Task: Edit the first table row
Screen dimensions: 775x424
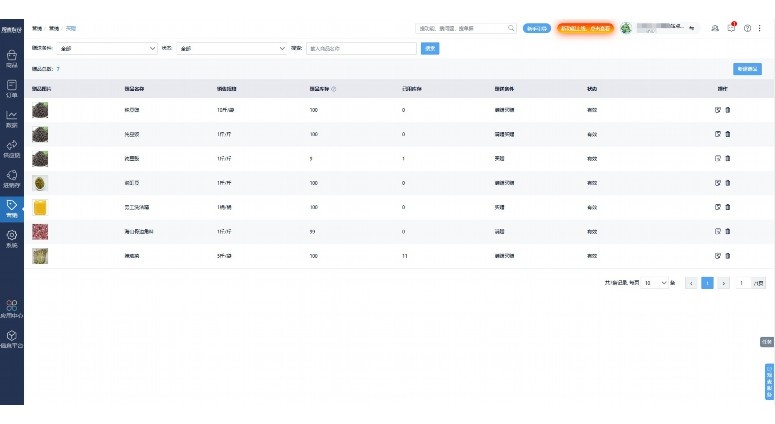Action: click(x=718, y=110)
